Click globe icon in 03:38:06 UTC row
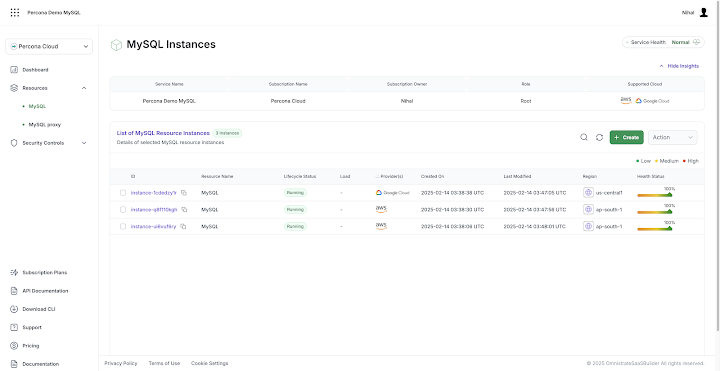The image size is (720, 371). tap(588, 226)
